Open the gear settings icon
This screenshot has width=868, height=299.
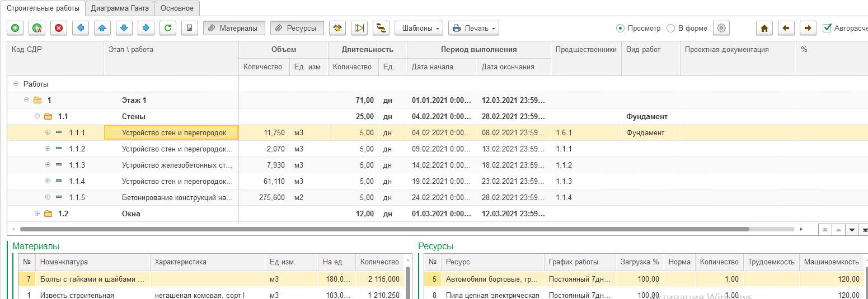pos(721,28)
